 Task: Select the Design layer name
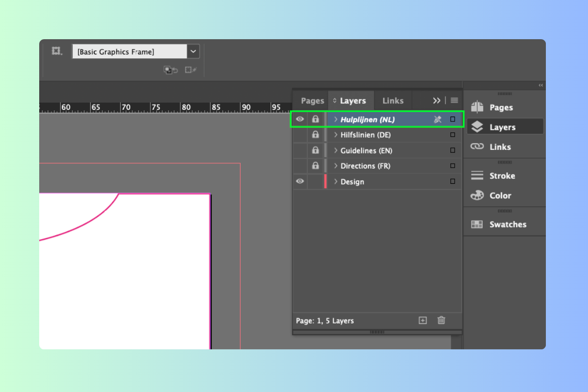pyautogui.click(x=352, y=182)
